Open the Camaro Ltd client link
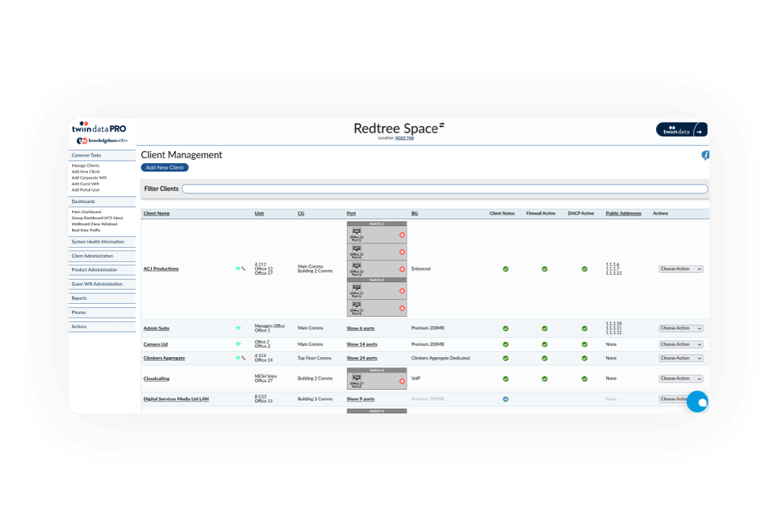This screenshot has width=778, height=532. tap(156, 345)
